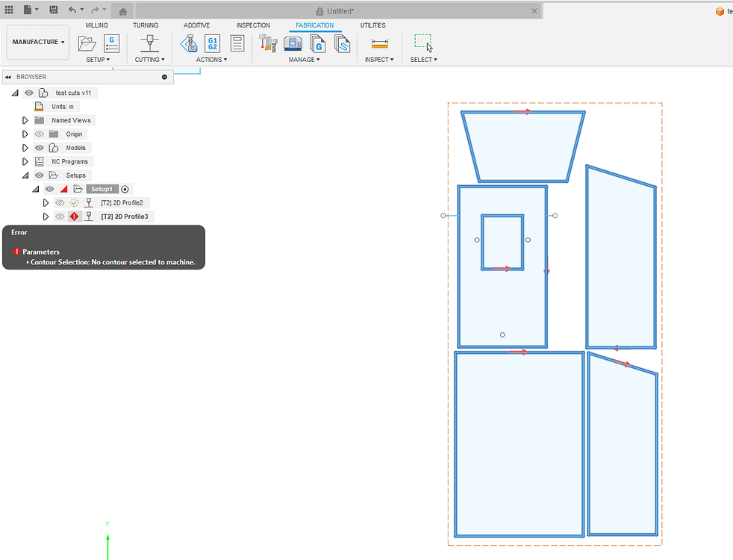The width and height of the screenshot is (733, 560).
Task: Save the current document
Action: coord(53,10)
